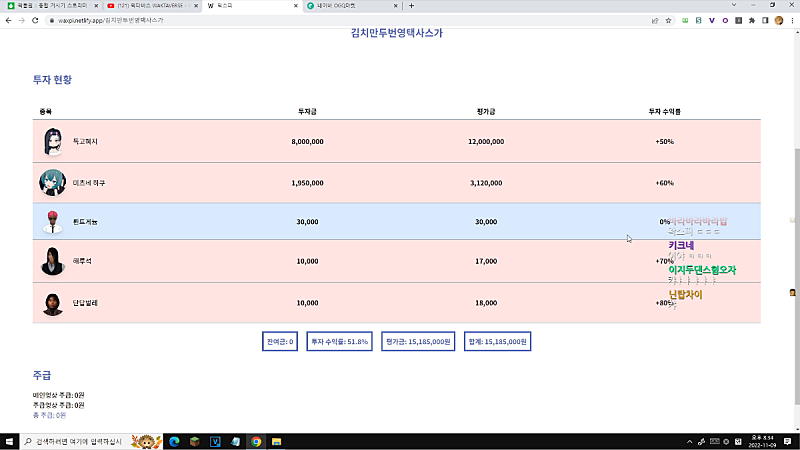Toggle the browser side panel icon

pos(765,20)
